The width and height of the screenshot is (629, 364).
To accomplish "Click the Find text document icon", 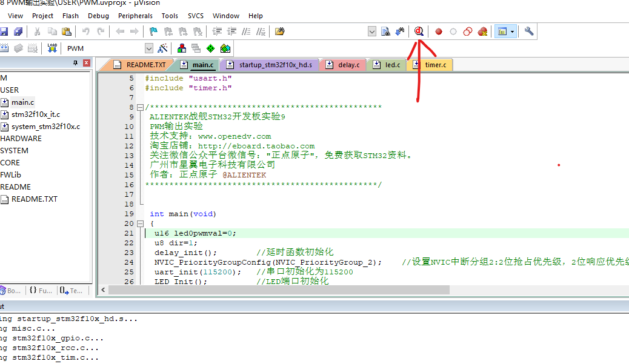I will point(385,31).
